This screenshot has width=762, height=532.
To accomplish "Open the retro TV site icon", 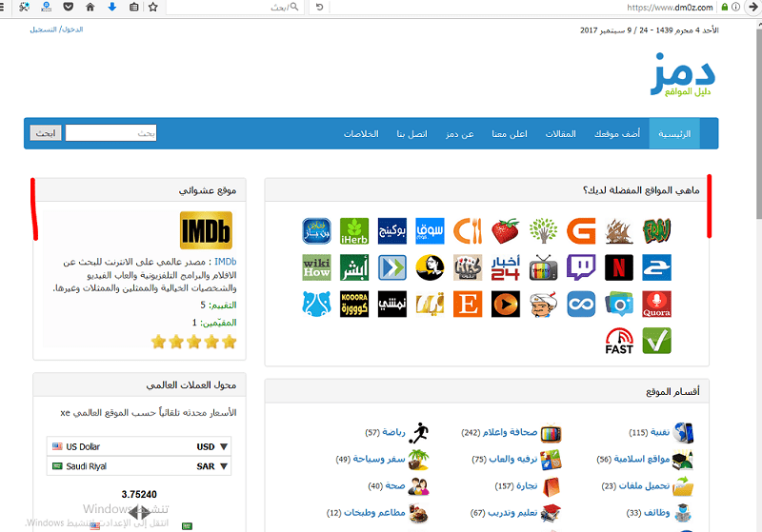I will pyautogui.click(x=543, y=267).
